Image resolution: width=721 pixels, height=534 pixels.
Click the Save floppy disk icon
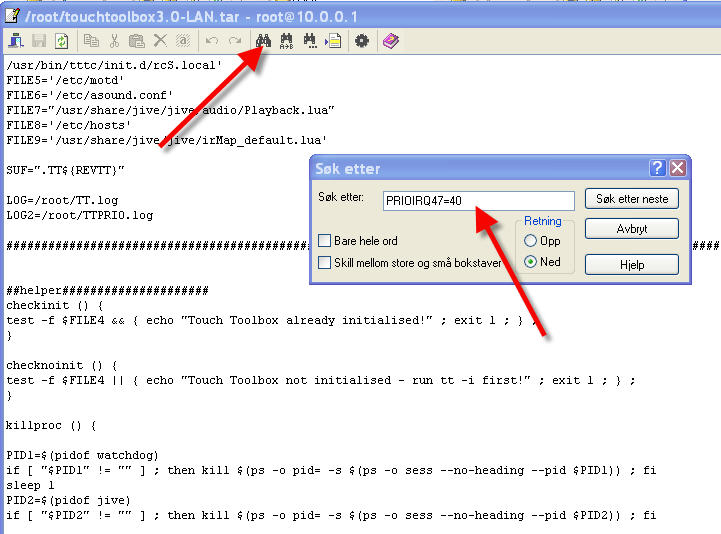[39, 41]
